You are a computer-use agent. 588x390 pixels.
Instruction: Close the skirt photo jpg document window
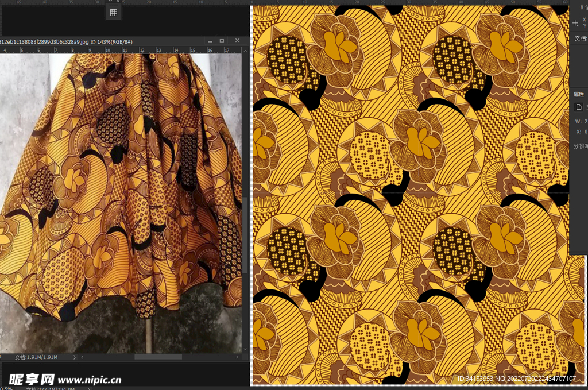(237, 41)
